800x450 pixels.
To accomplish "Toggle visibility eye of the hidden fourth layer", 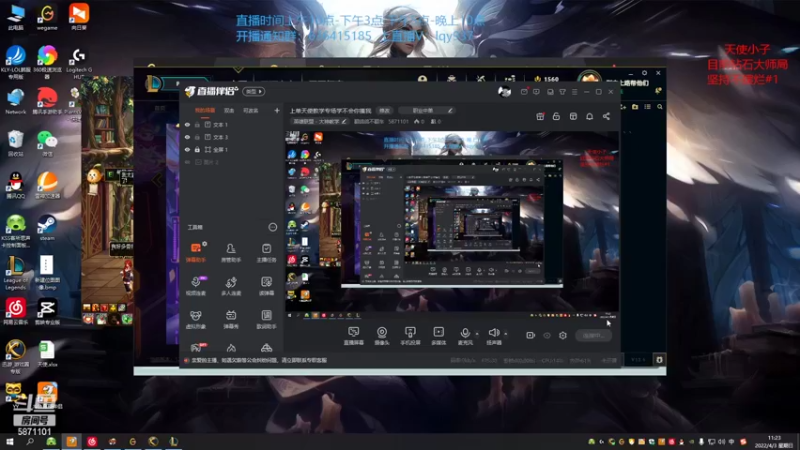I will (187, 162).
